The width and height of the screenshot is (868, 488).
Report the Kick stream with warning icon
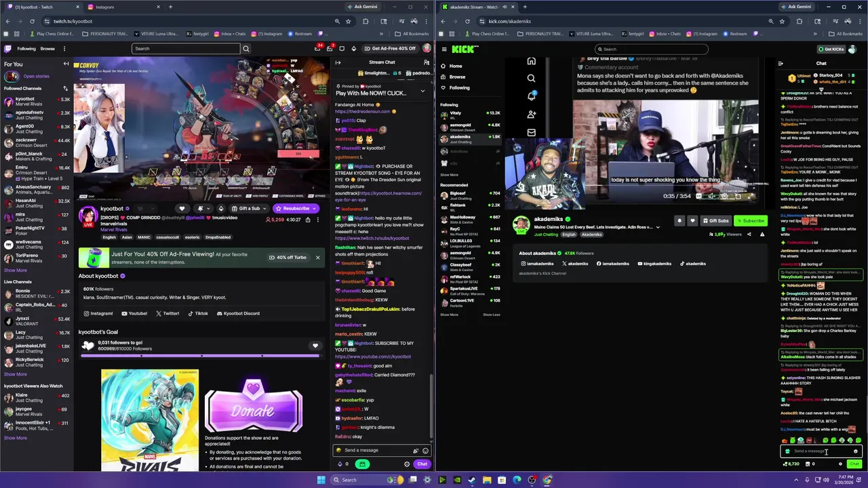click(762, 235)
